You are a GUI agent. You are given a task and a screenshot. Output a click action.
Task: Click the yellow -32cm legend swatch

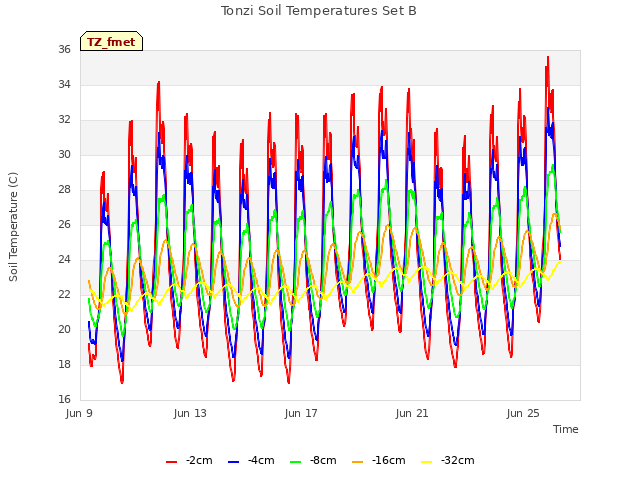coord(426,462)
